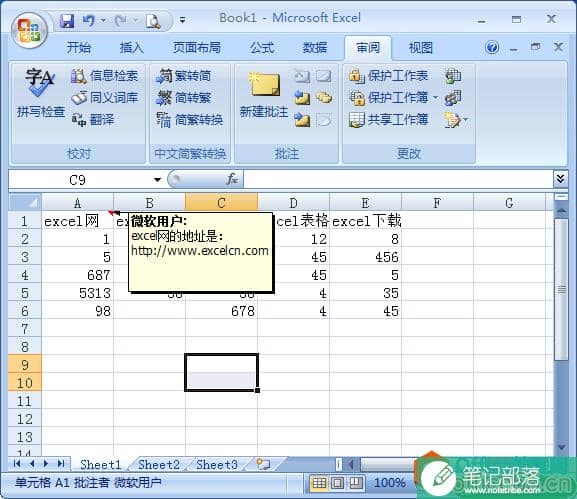
Task: Switch to the 视图 tab
Action: 421,48
